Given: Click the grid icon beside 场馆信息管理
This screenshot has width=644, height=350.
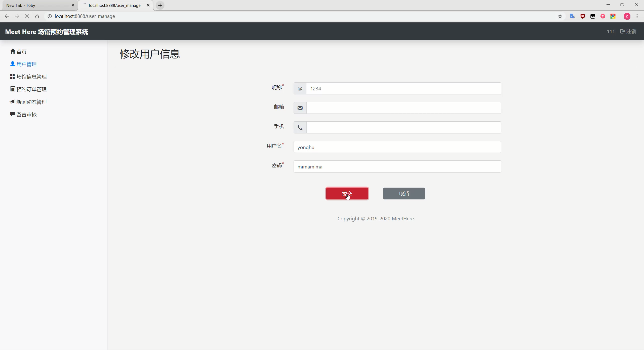Looking at the screenshot, I should pyautogui.click(x=12, y=76).
